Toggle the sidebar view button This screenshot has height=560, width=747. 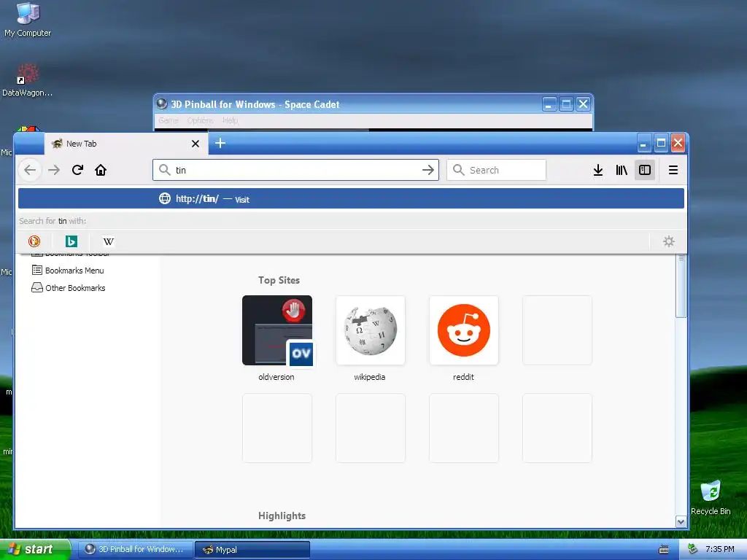(x=645, y=170)
